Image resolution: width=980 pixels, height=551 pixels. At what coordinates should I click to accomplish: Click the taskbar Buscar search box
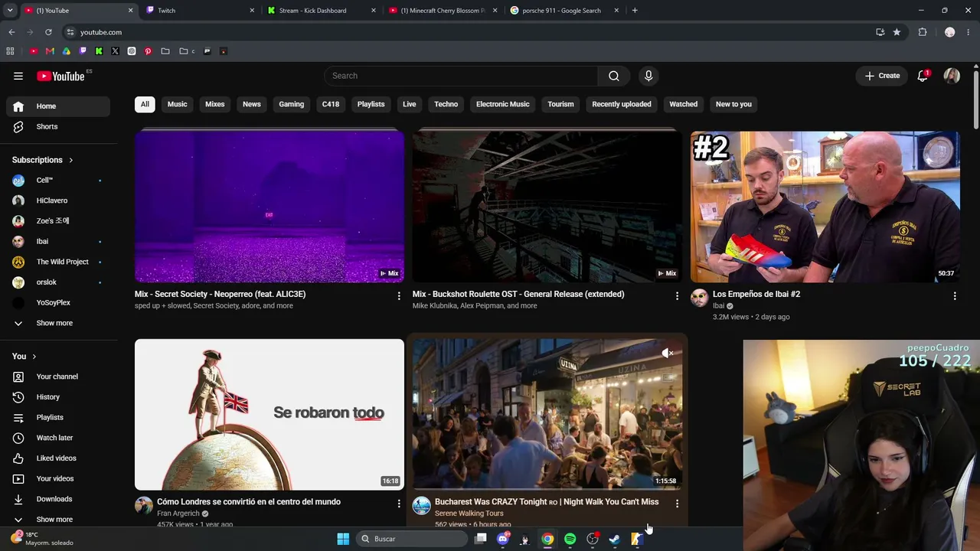pos(413,539)
